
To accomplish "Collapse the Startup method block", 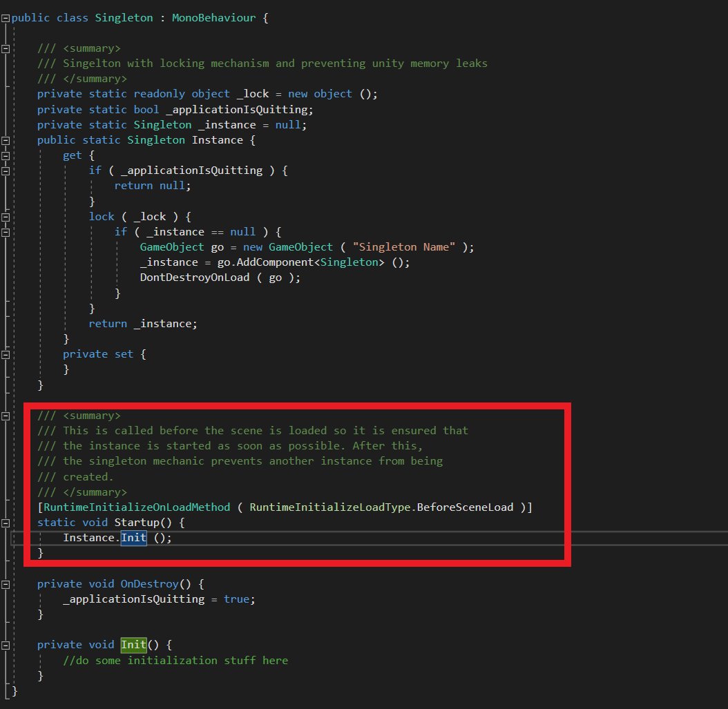I will 6,523.
